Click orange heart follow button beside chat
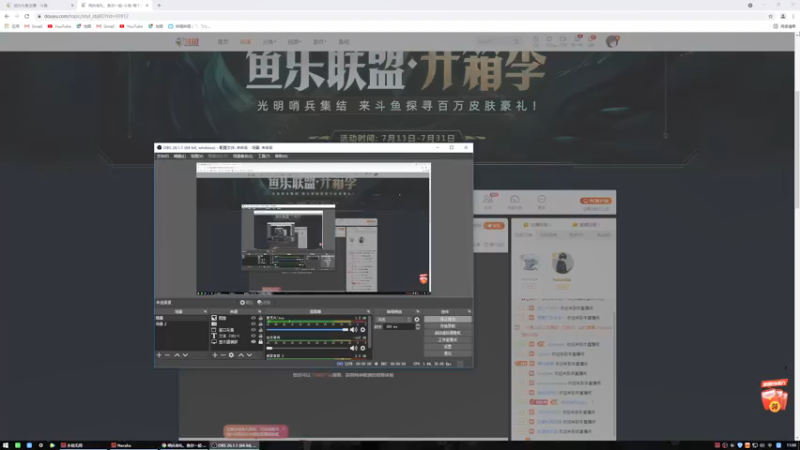This screenshot has width=800, height=450. pos(494,226)
